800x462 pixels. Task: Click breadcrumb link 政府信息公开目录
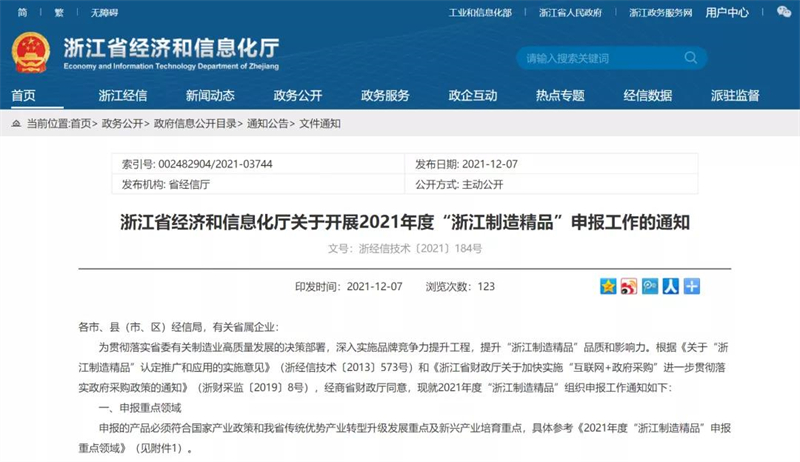(x=195, y=123)
